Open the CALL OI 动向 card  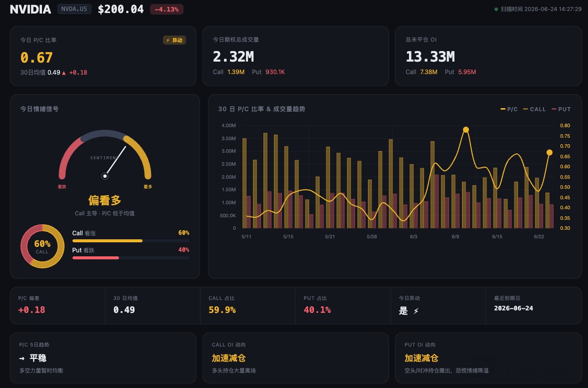tap(296, 358)
